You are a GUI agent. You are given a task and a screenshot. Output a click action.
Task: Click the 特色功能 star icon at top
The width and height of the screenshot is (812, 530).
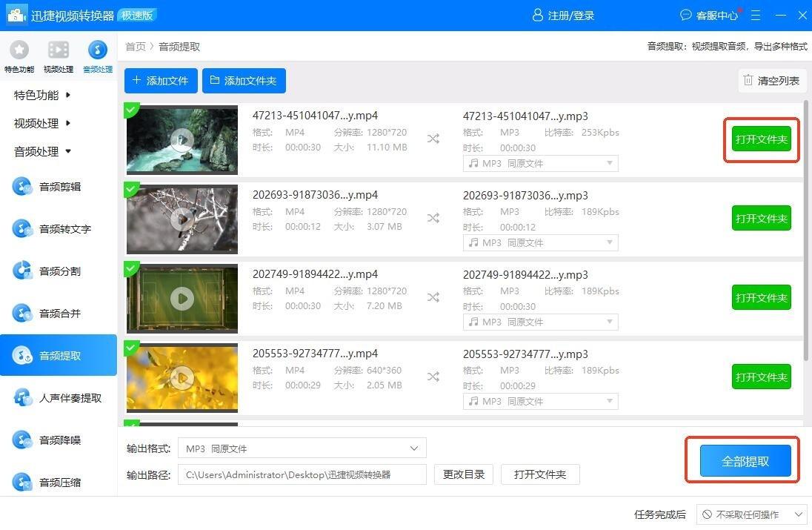point(19,50)
